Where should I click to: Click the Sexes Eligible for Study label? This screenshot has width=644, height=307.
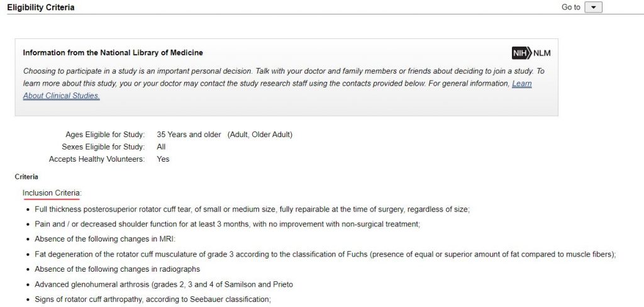[x=103, y=147]
